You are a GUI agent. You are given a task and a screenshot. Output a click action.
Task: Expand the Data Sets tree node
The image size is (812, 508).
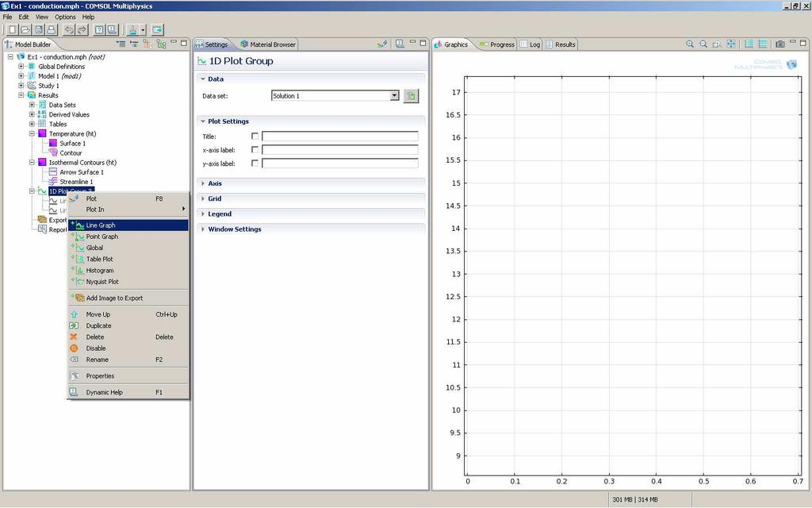32,105
